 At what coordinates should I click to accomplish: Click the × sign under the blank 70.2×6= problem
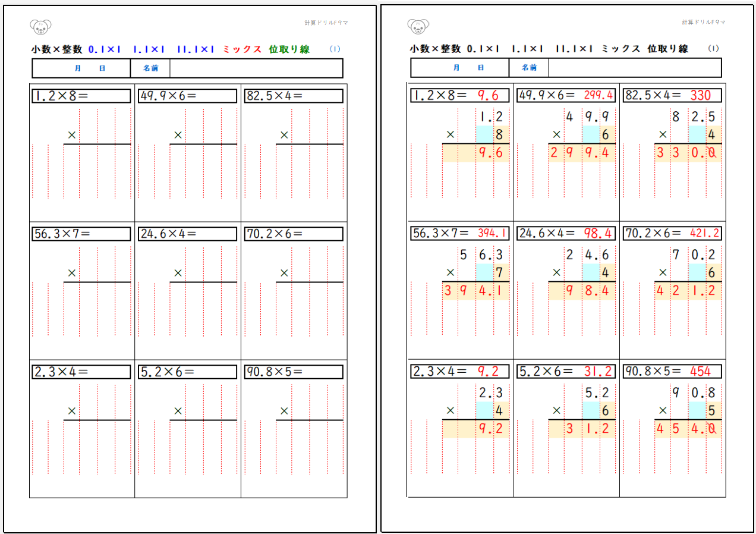[284, 273]
